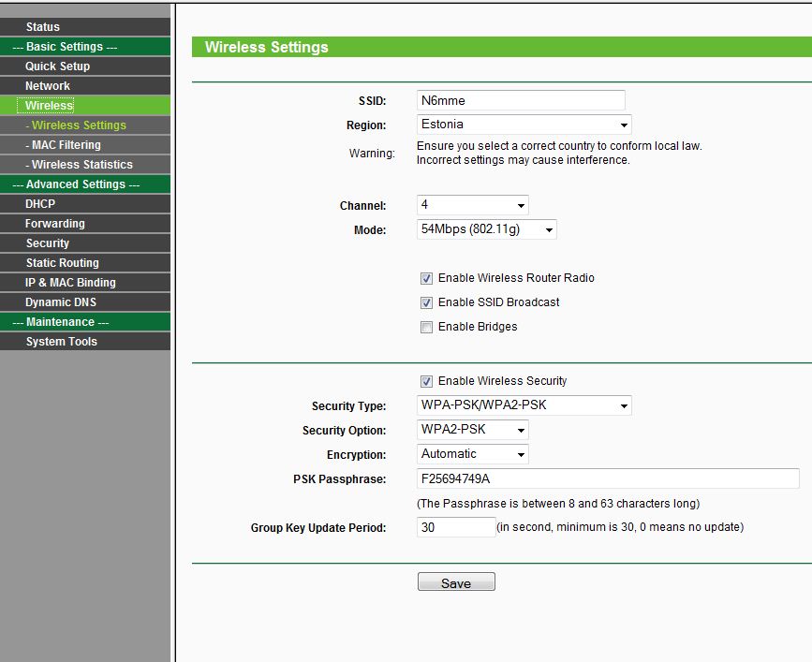Screen dimensions: 812x662
Task: Toggle Enable Wireless Security checkbox
Action: tap(426, 381)
